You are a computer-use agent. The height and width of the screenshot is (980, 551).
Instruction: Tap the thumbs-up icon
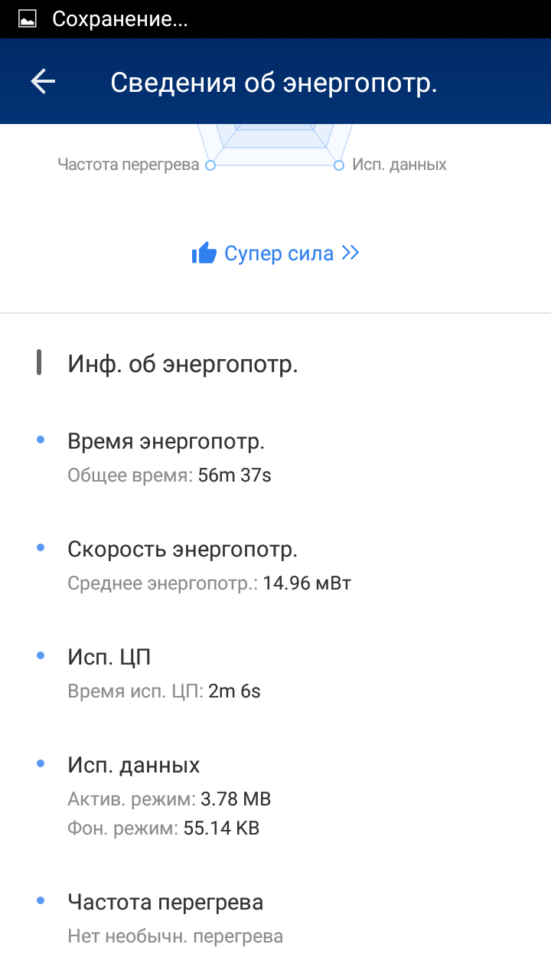coord(204,253)
